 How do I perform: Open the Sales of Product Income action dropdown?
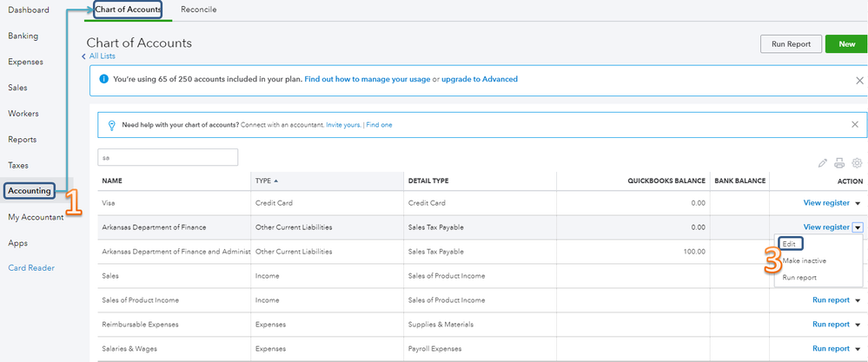click(858, 300)
